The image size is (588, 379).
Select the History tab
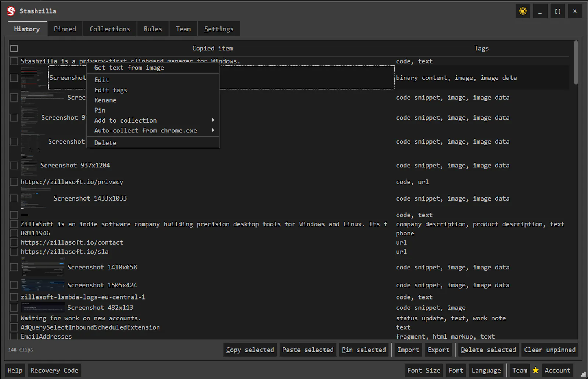pyautogui.click(x=27, y=29)
